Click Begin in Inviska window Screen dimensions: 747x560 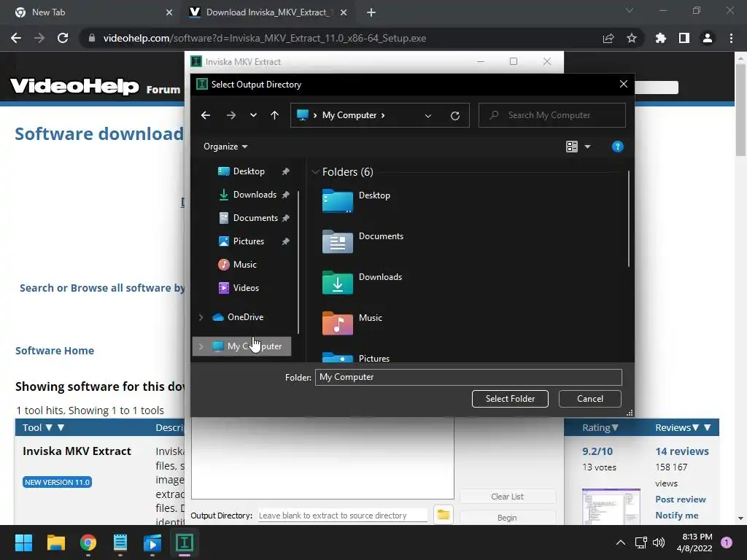(x=508, y=517)
